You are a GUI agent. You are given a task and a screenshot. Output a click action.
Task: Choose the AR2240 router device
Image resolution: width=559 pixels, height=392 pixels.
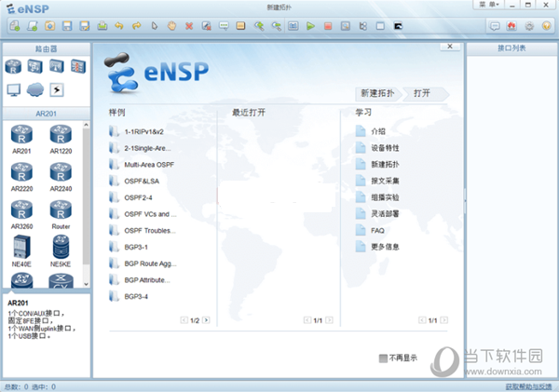61,177
